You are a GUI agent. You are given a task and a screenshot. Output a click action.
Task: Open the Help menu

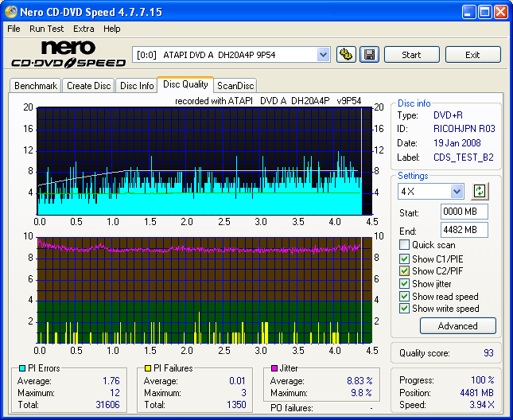112,29
